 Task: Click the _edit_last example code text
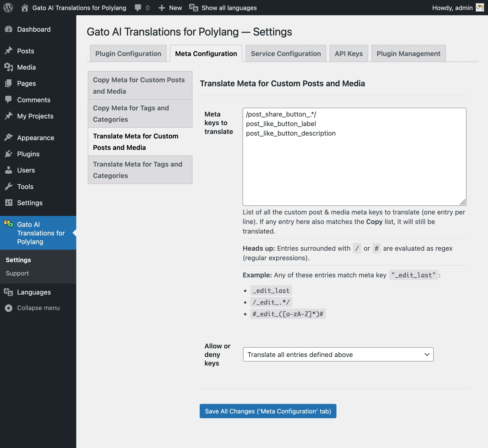click(x=271, y=290)
